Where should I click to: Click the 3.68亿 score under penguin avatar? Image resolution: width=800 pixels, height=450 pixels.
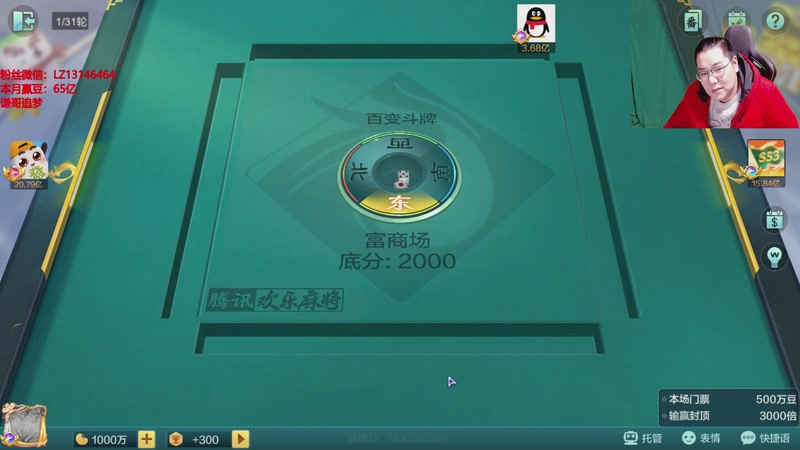tap(536, 48)
